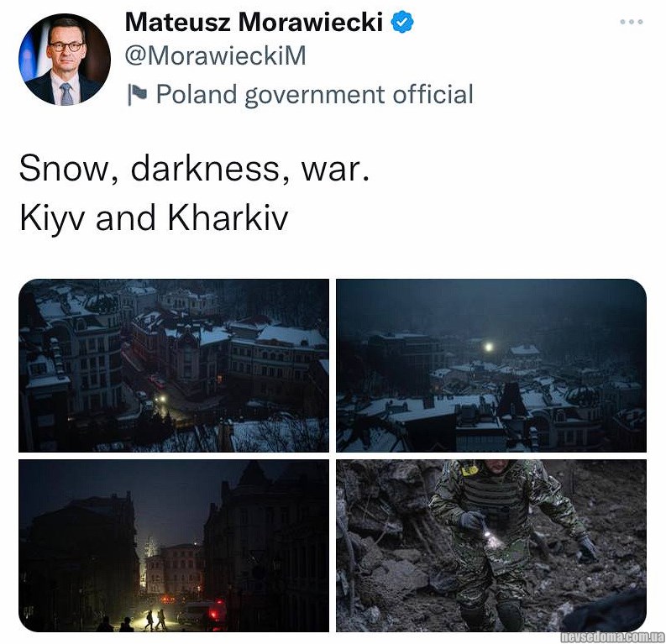Click the car headlights in top-left photo

click(160, 399)
